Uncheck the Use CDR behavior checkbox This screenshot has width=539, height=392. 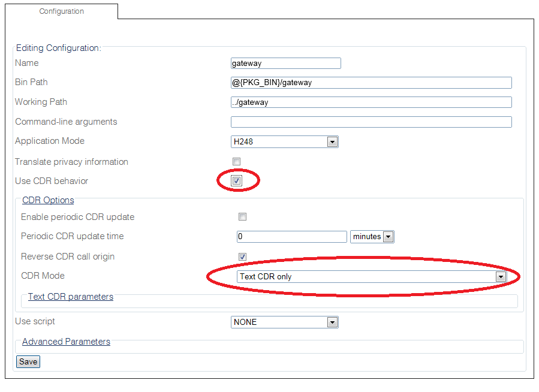click(x=237, y=181)
